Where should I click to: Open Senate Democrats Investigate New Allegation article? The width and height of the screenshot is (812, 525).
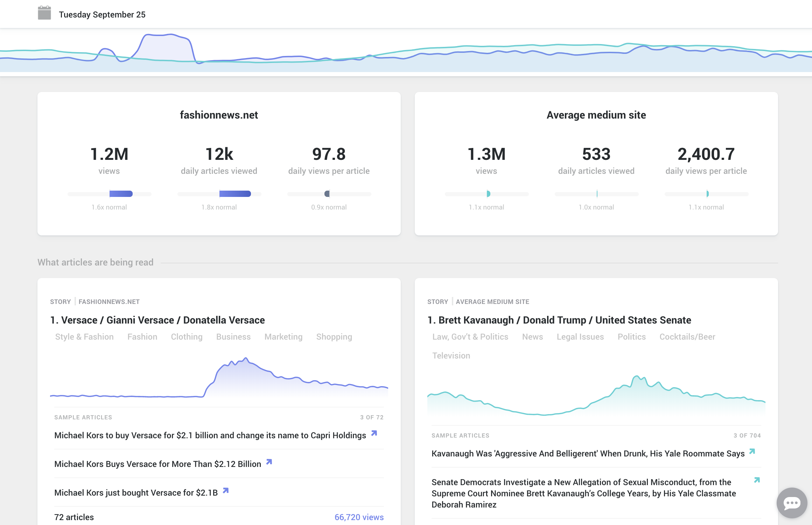point(584,493)
